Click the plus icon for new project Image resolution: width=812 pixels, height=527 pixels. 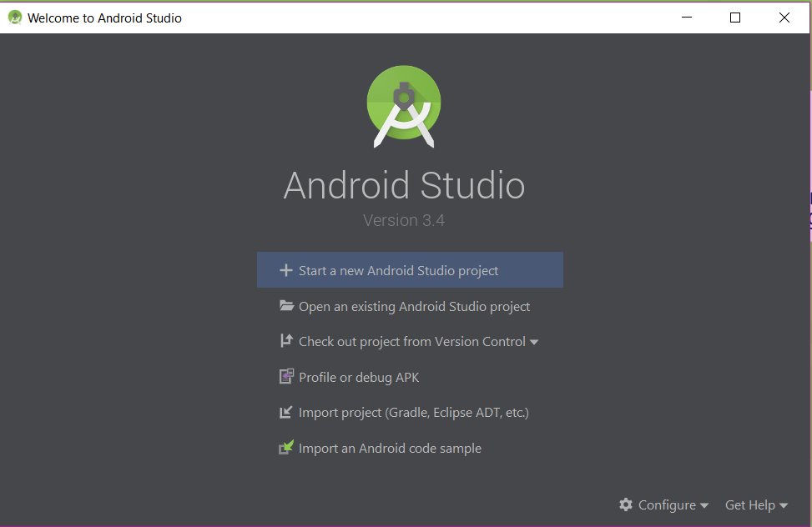[286, 270]
